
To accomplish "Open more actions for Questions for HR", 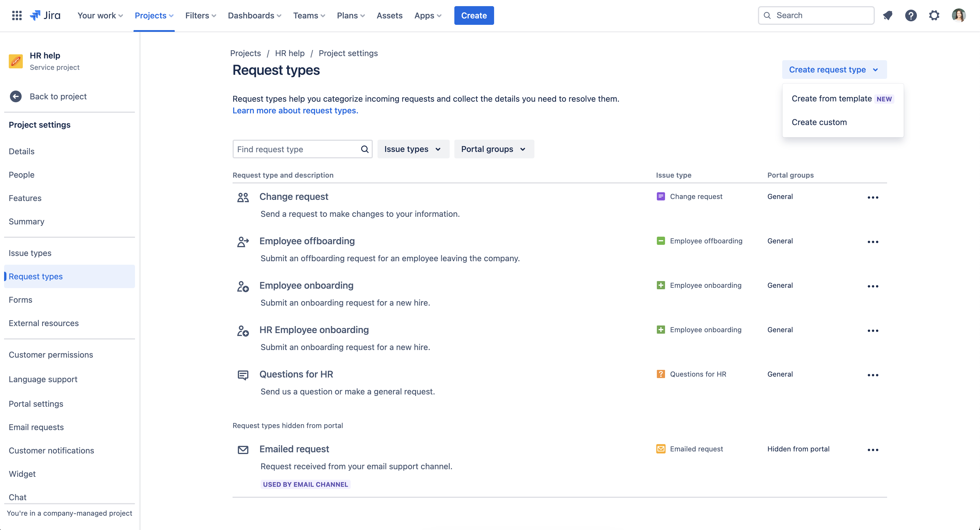I will pos(873,375).
